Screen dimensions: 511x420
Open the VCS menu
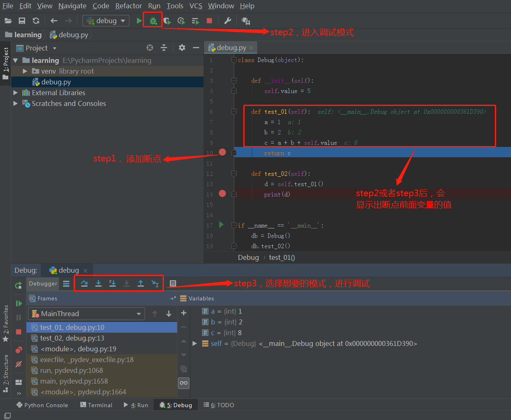(x=196, y=6)
